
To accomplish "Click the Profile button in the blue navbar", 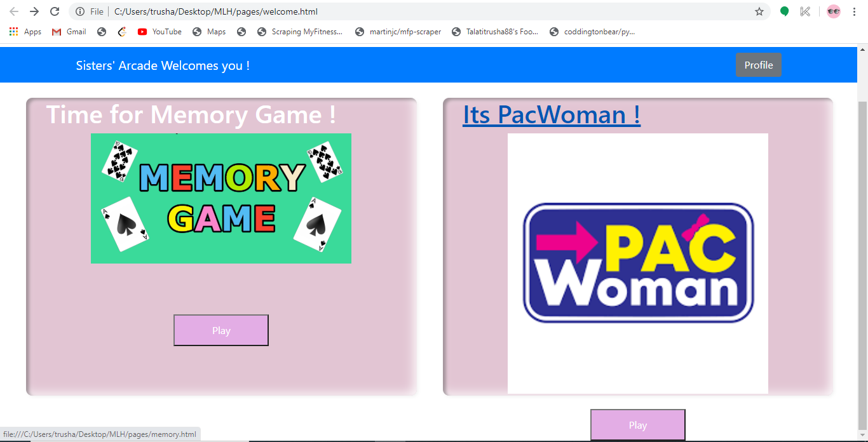I will pos(759,65).
